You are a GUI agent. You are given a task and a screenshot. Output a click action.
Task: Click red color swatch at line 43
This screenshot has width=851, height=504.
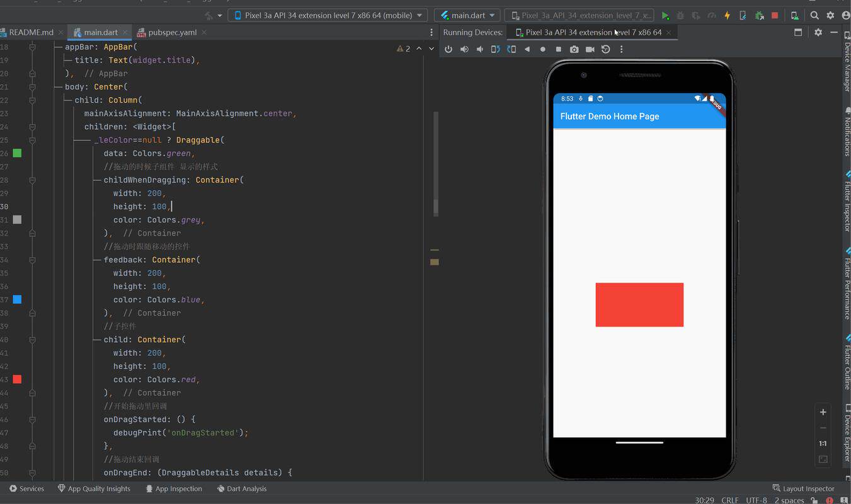pos(17,379)
